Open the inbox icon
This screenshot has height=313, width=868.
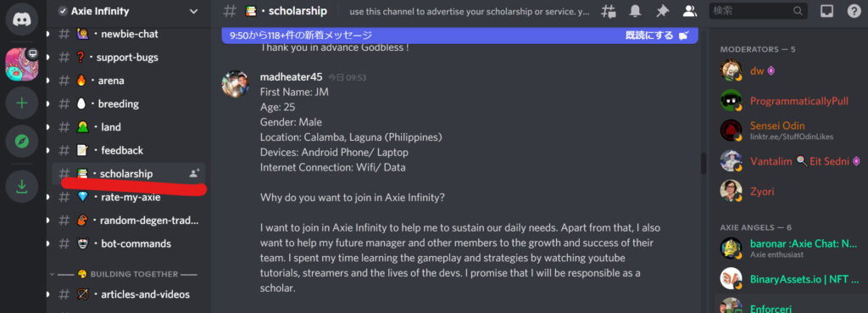coord(826,10)
